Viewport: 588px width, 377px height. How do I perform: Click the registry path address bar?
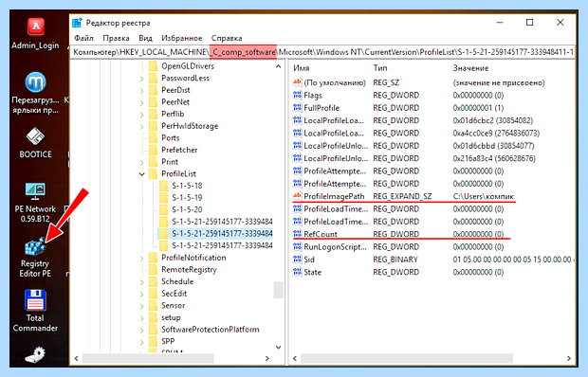323,52
